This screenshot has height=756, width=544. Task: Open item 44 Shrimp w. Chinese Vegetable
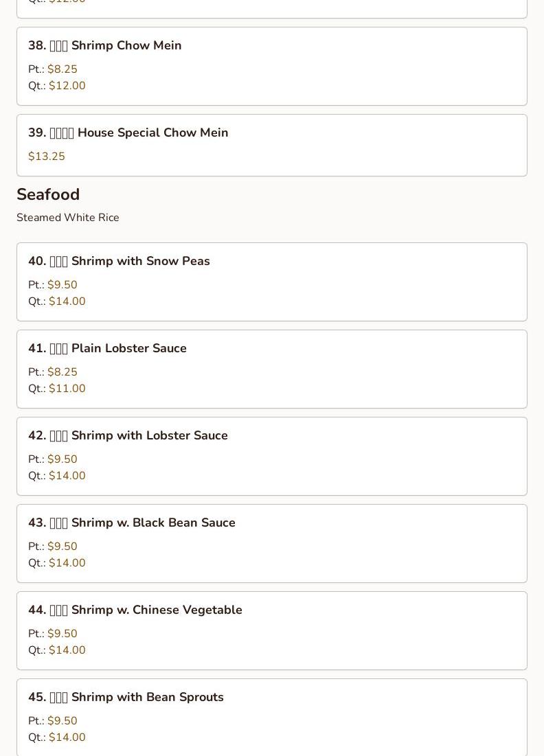coord(271,631)
